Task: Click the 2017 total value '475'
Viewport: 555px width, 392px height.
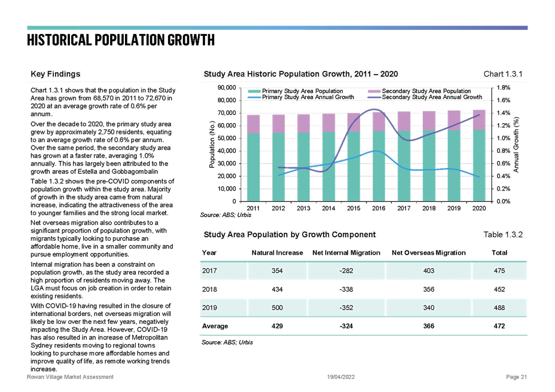Action: (499, 271)
